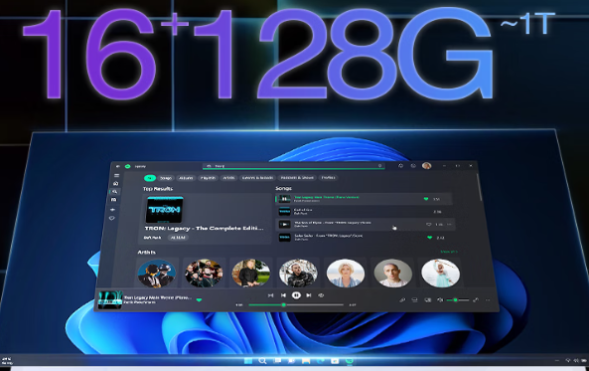Pause playback with the center player button
Screen dimensions: 589x371
pyautogui.click(x=296, y=295)
